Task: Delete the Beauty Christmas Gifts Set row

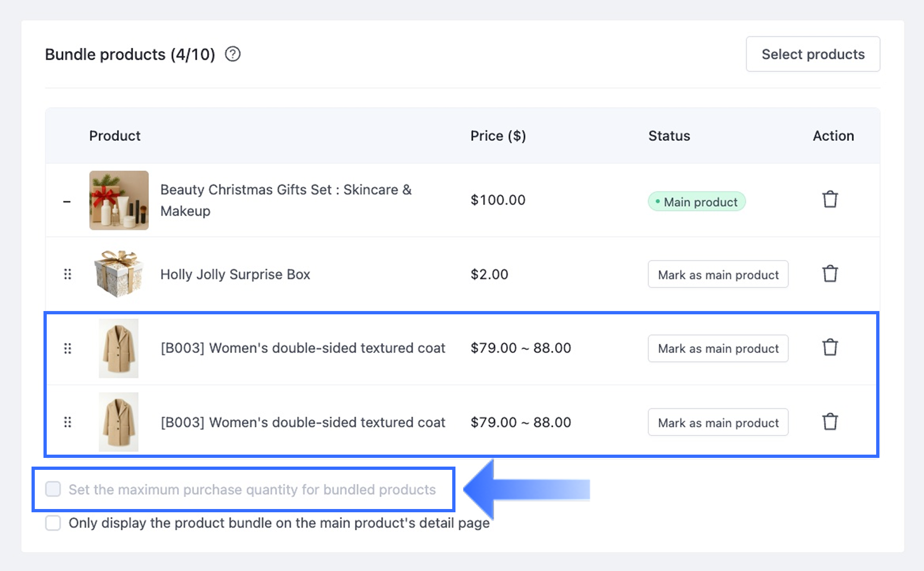Action: point(830,200)
